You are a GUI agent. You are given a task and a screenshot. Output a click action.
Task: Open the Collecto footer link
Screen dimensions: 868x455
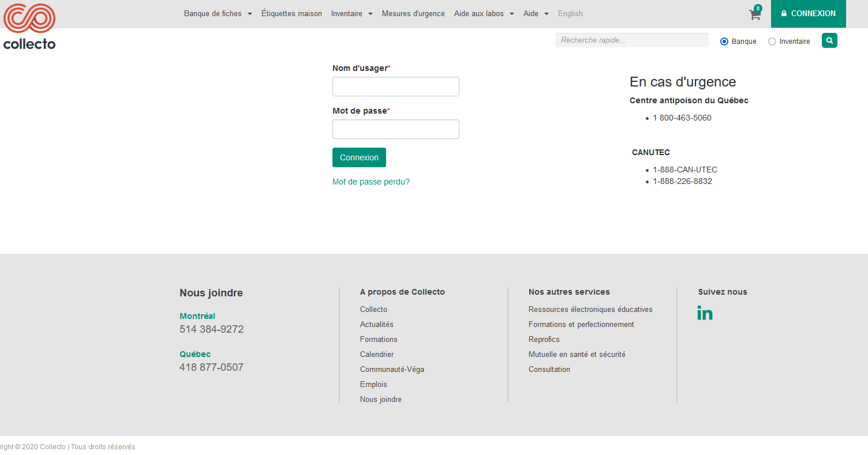coord(373,310)
